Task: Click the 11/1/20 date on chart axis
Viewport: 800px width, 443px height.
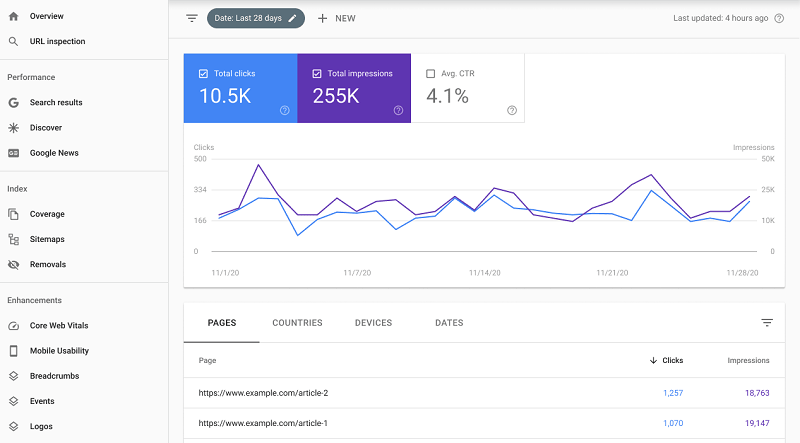Action: click(x=225, y=273)
